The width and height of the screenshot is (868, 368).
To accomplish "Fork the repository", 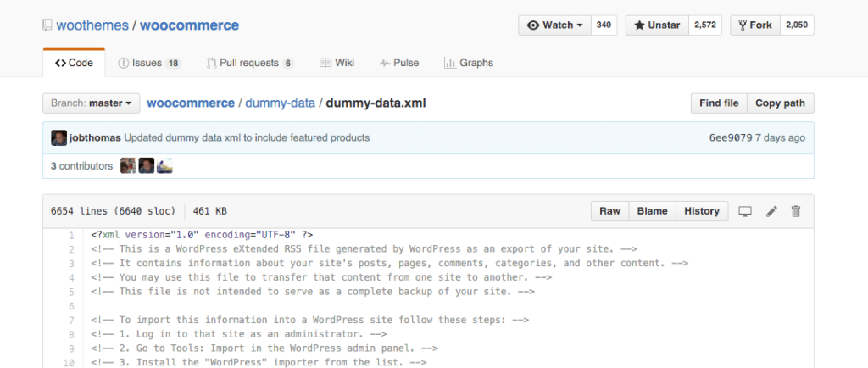I will tap(755, 25).
